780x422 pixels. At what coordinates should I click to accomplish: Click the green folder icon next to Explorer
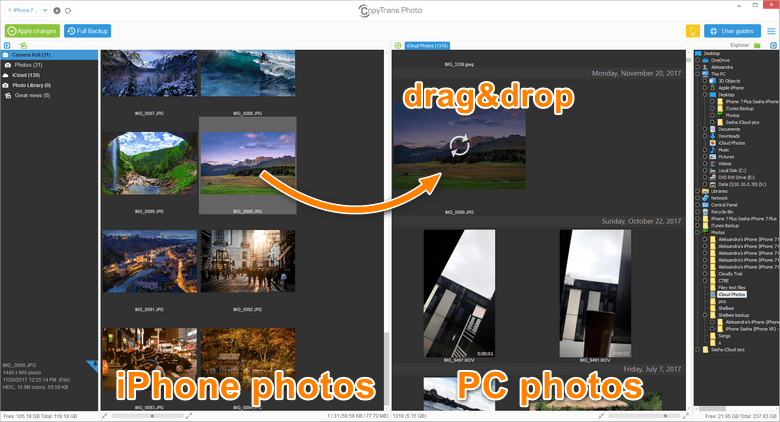click(757, 45)
